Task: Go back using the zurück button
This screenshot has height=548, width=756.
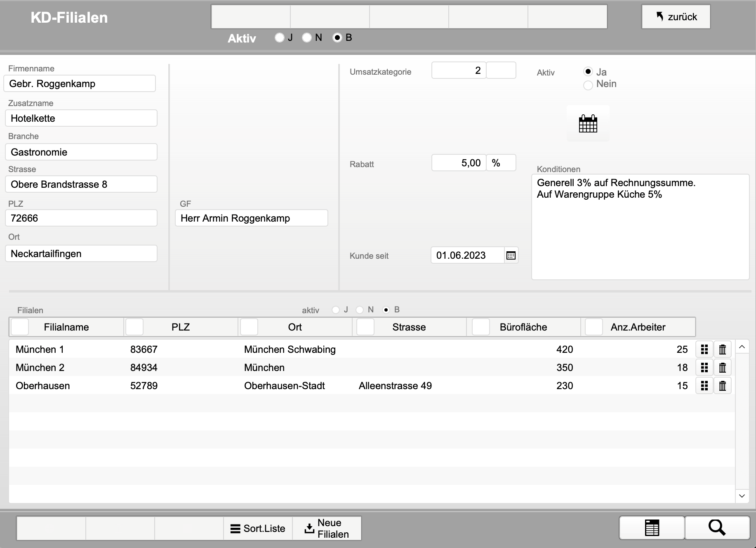Action: point(676,17)
